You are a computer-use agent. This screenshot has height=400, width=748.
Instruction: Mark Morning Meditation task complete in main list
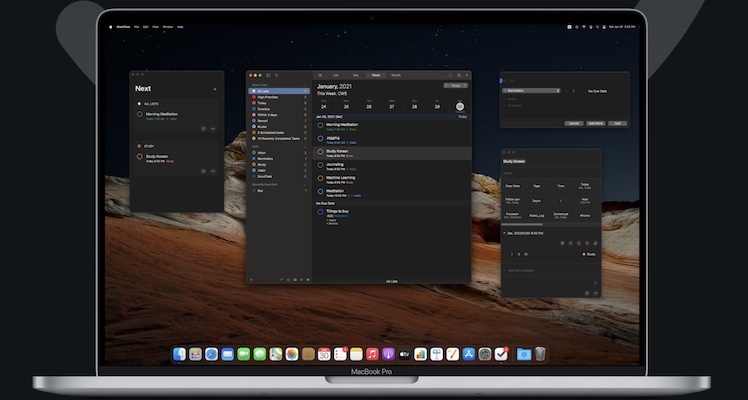click(321, 126)
